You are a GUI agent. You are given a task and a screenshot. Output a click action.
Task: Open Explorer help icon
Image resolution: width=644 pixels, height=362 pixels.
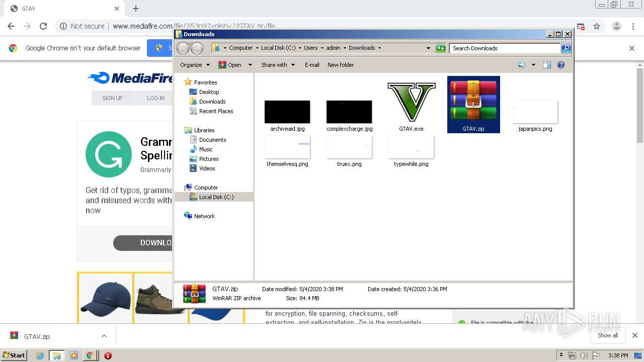(x=561, y=65)
